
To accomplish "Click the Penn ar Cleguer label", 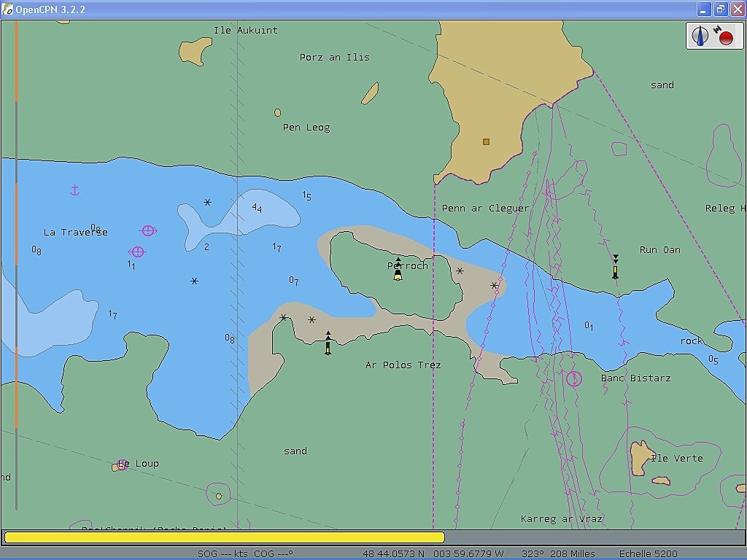I will pos(485,208).
